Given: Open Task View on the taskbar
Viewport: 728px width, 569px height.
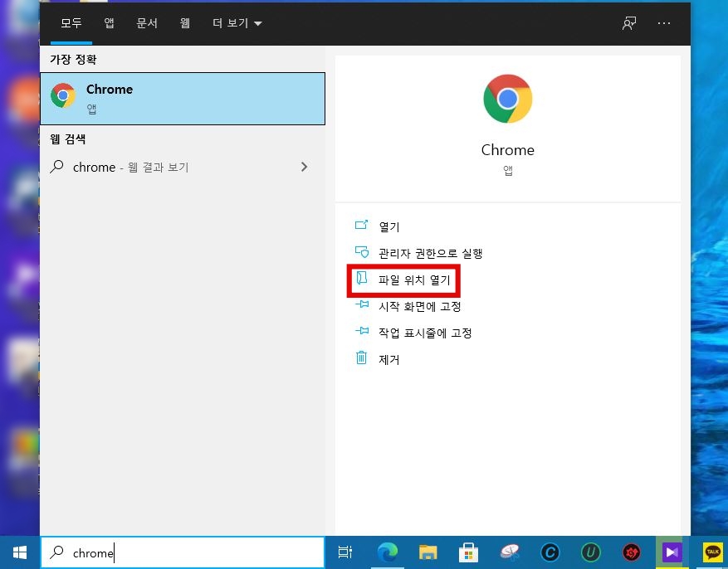Looking at the screenshot, I should [x=345, y=552].
